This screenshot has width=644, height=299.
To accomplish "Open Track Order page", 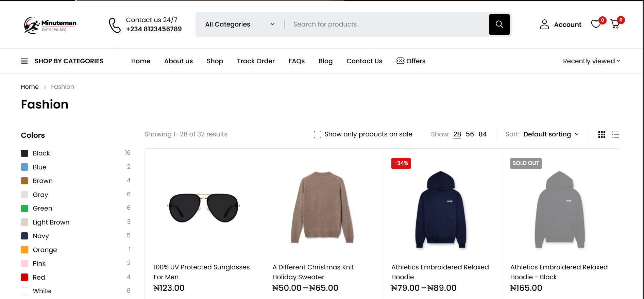I will pyautogui.click(x=256, y=61).
